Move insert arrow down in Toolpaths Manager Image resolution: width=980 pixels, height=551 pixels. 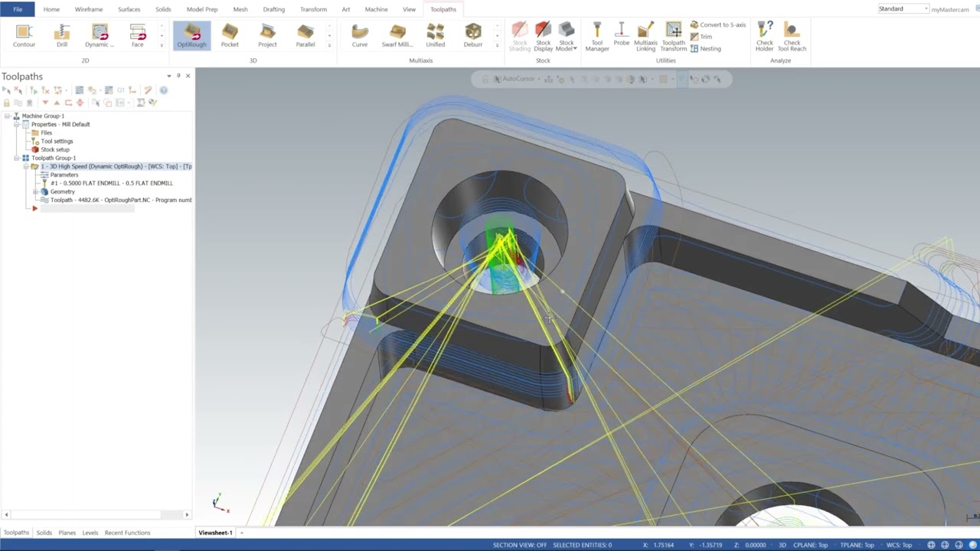(x=45, y=103)
